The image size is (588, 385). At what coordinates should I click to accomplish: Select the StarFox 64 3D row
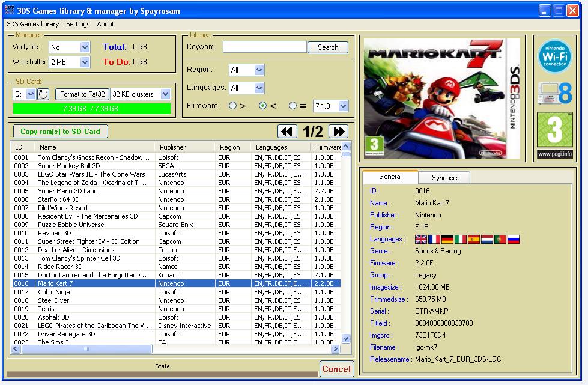pos(176,199)
